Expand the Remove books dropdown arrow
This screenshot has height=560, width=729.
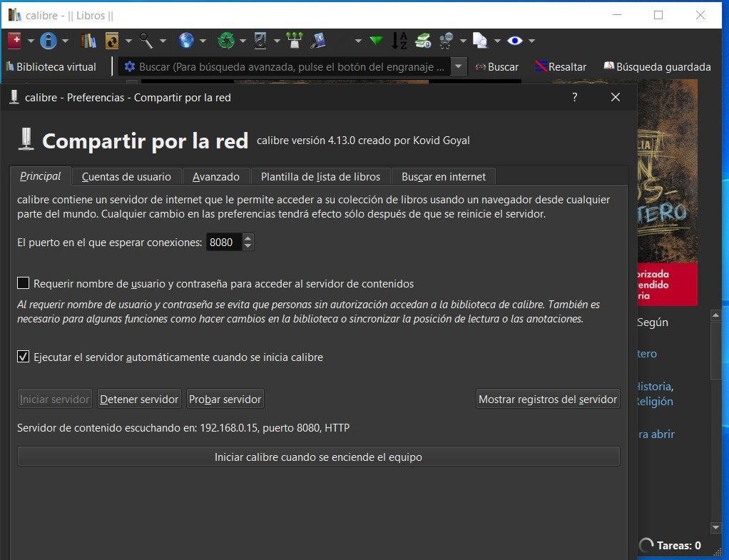243,41
